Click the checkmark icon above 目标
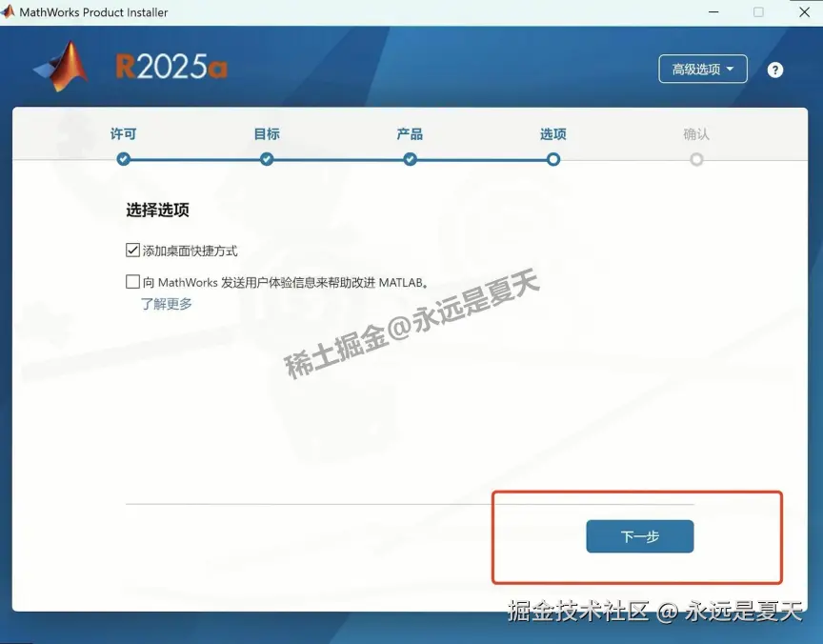Screen dimensions: 823x644 266,159
